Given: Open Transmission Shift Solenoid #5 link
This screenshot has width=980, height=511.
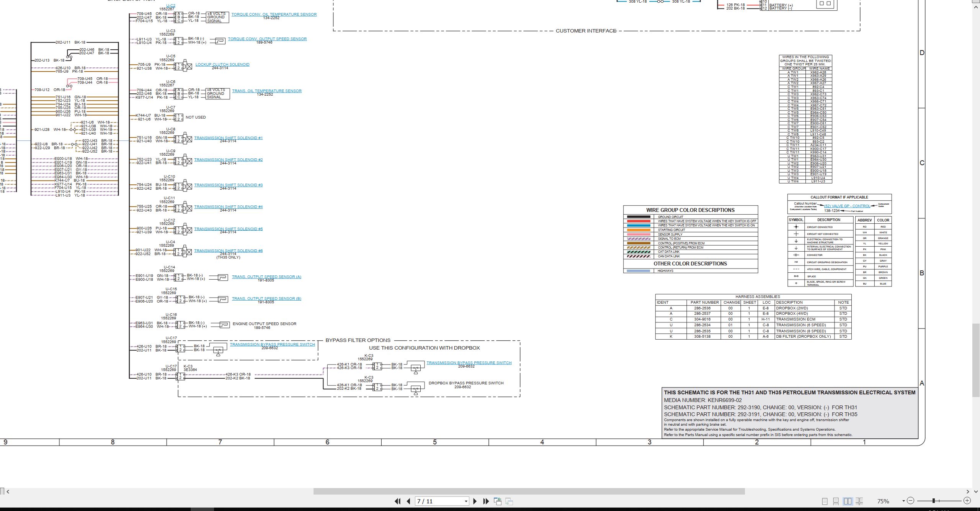Looking at the screenshot, I should (229, 229).
